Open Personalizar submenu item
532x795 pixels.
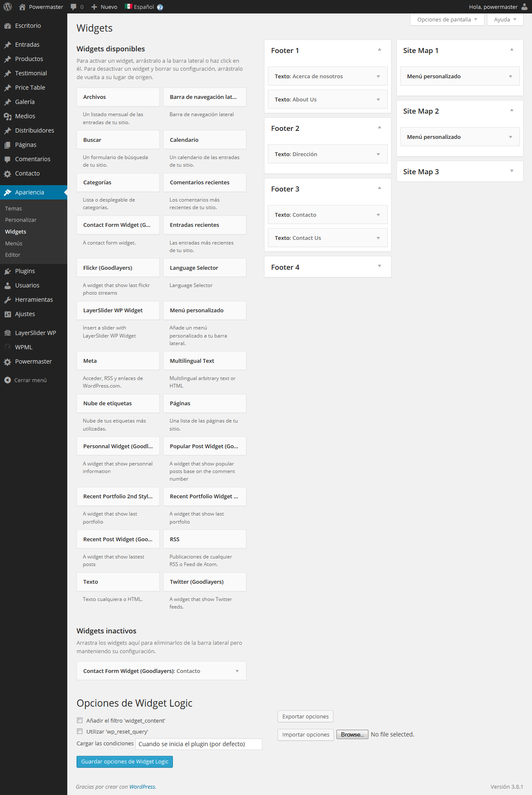click(x=21, y=220)
